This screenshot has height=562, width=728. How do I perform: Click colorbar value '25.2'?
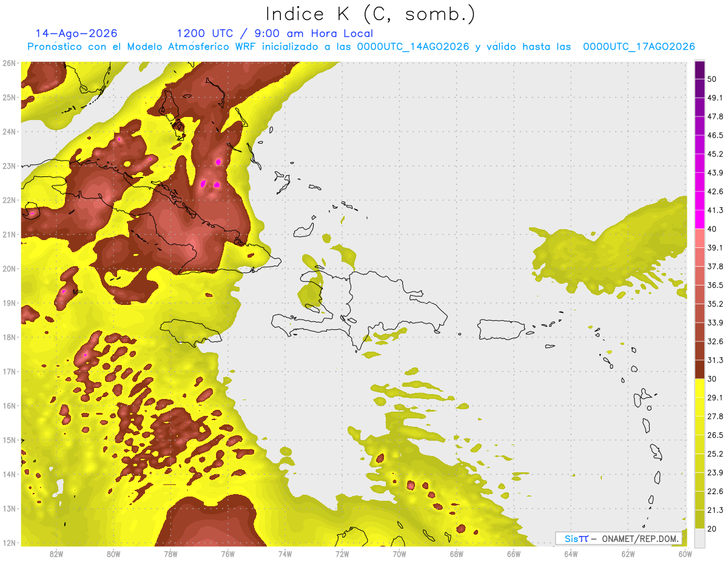click(715, 454)
